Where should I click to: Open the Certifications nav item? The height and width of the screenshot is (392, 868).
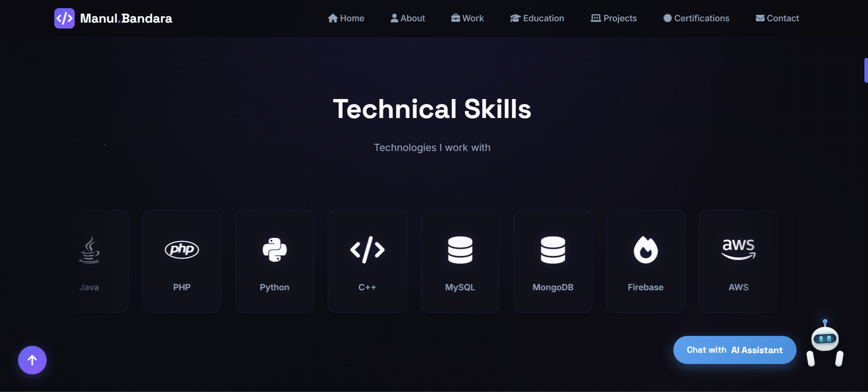point(696,18)
